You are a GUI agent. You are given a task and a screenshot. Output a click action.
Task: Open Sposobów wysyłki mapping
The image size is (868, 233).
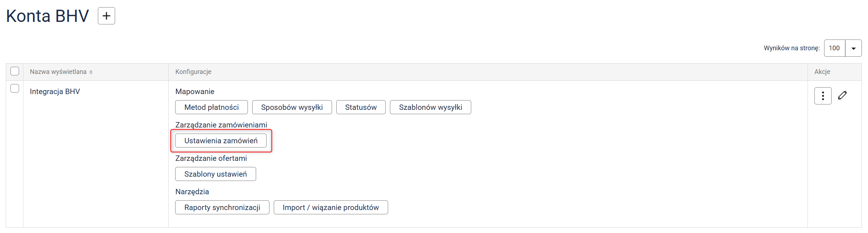click(292, 107)
